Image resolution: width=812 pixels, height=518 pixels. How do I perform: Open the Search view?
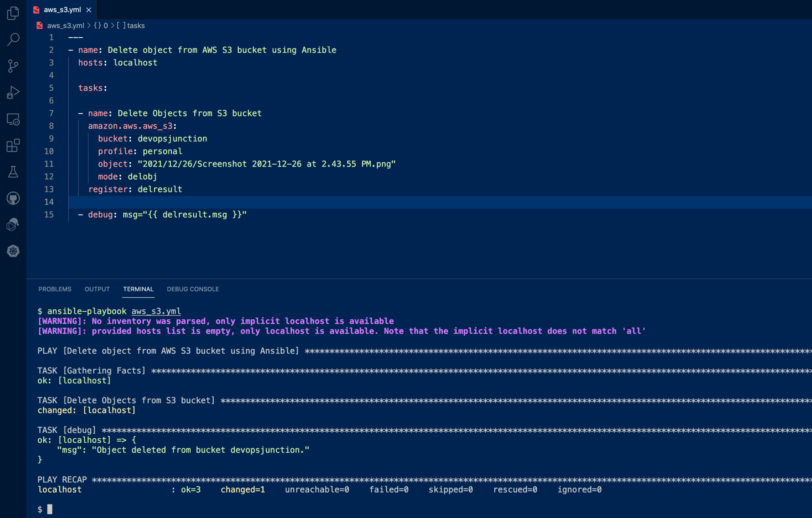tap(13, 39)
